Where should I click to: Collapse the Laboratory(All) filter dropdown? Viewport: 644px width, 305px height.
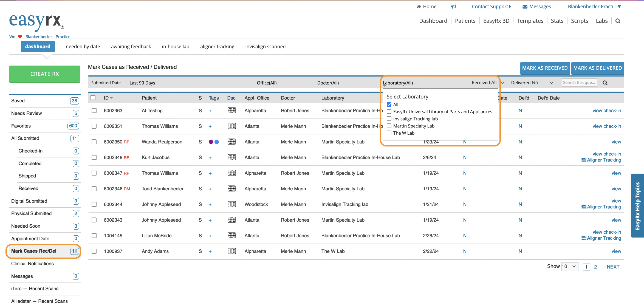click(398, 83)
